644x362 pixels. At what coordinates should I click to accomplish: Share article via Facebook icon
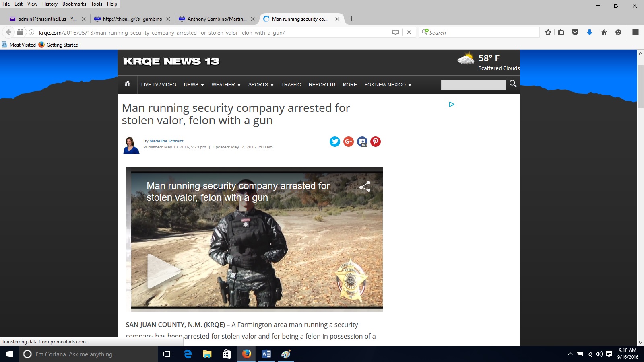coord(362,142)
